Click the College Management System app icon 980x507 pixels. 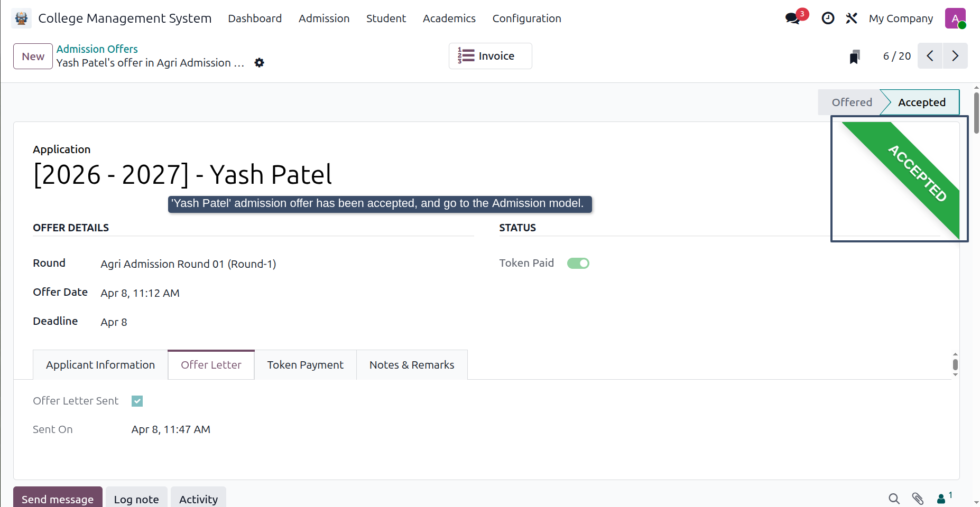21,18
